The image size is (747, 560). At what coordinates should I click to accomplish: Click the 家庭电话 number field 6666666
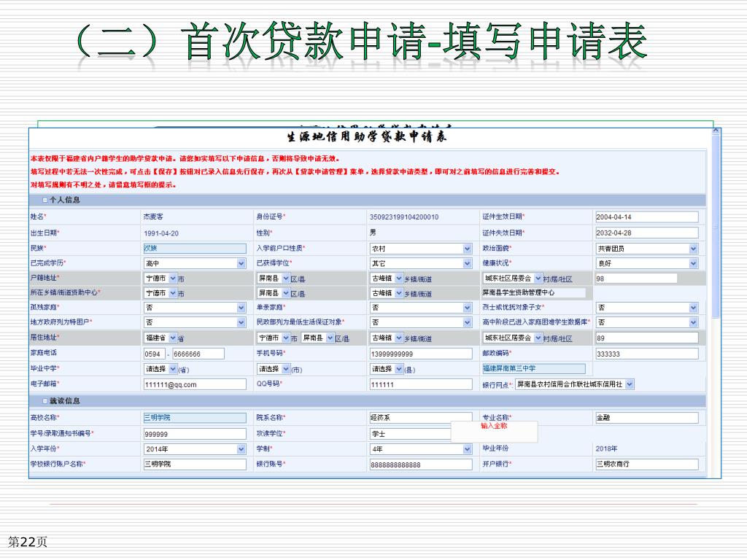pos(198,354)
